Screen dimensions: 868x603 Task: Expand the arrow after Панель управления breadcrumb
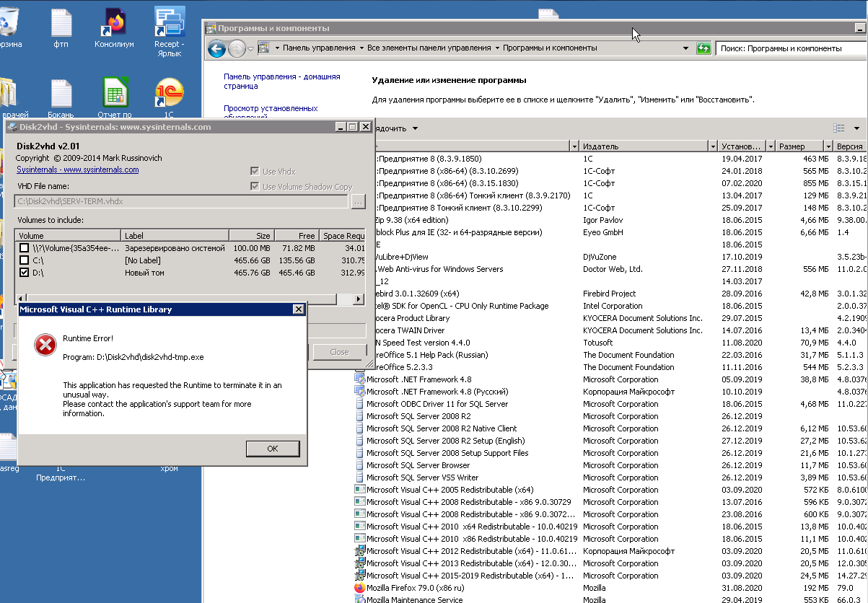pos(361,48)
